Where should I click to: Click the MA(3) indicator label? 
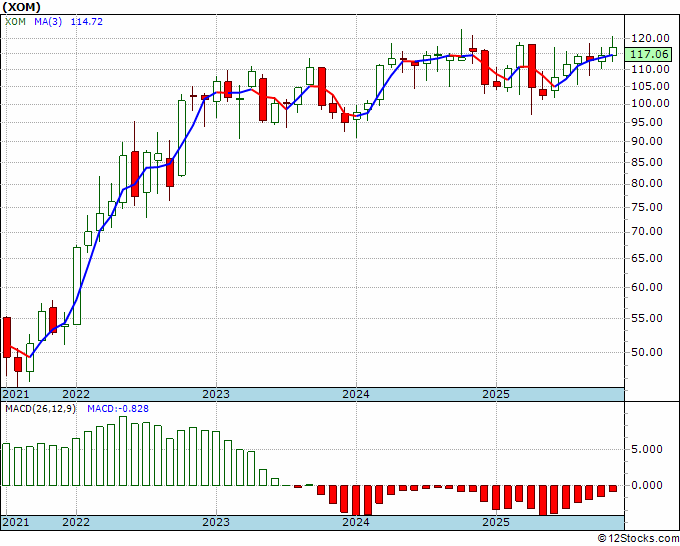tap(48, 21)
